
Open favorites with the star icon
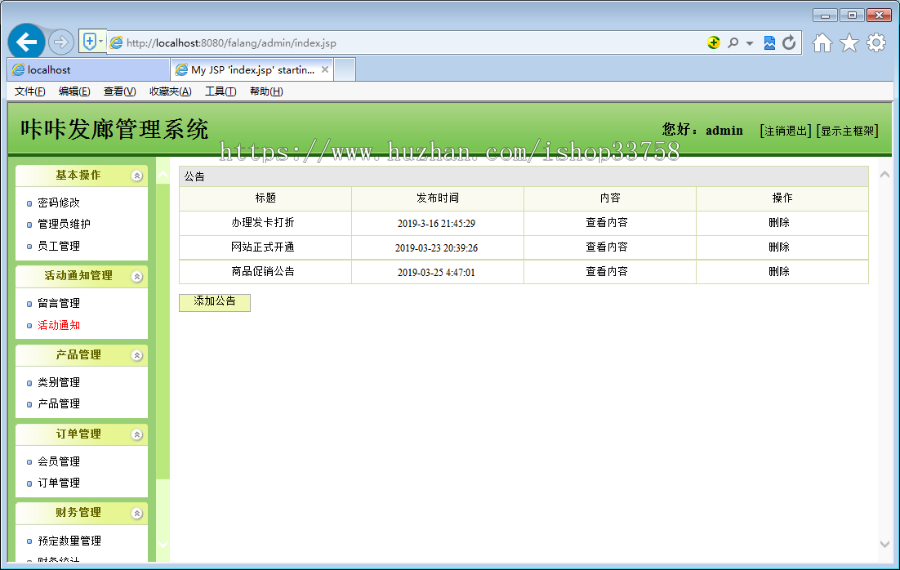(849, 42)
